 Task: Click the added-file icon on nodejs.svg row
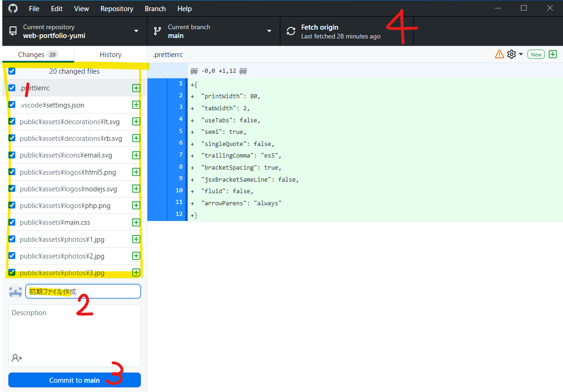(x=136, y=189)
